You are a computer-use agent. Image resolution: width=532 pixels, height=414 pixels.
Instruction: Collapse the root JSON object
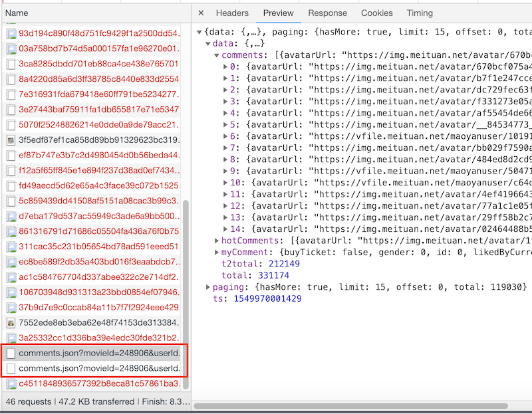[199, 32]
